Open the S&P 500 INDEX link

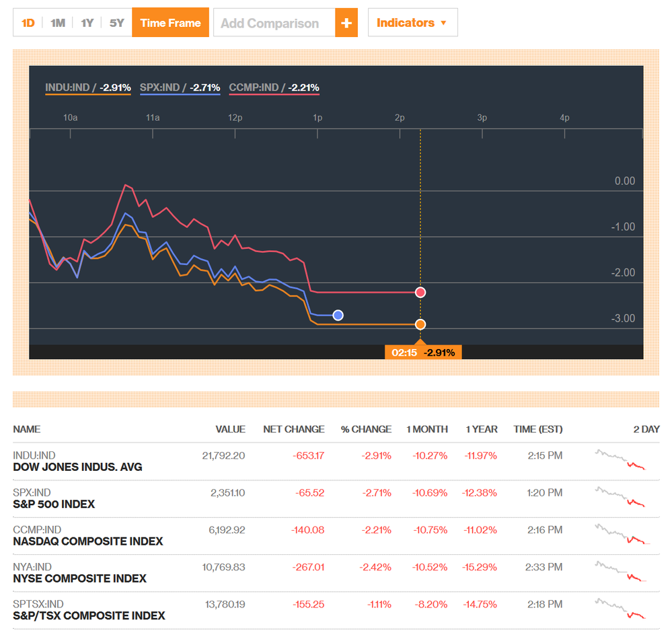click(x=54, y=504)
